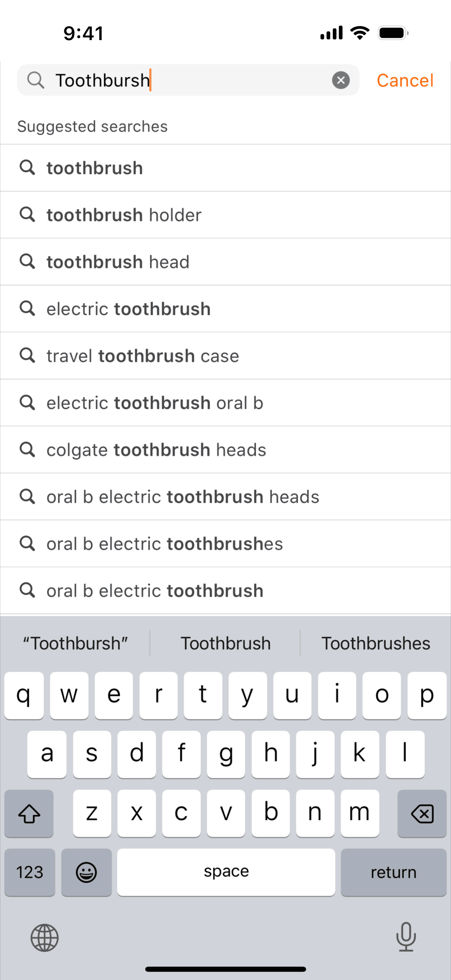Tap inside the search input field

188,80
